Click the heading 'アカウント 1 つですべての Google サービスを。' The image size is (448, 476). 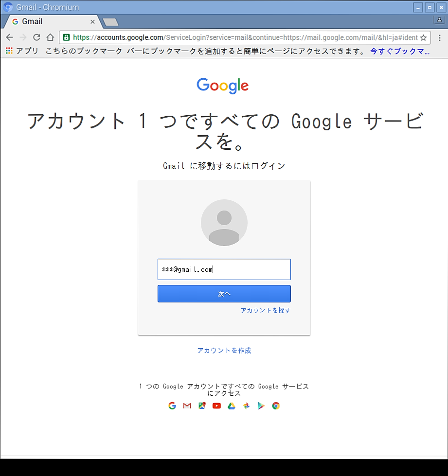point(224,131)
